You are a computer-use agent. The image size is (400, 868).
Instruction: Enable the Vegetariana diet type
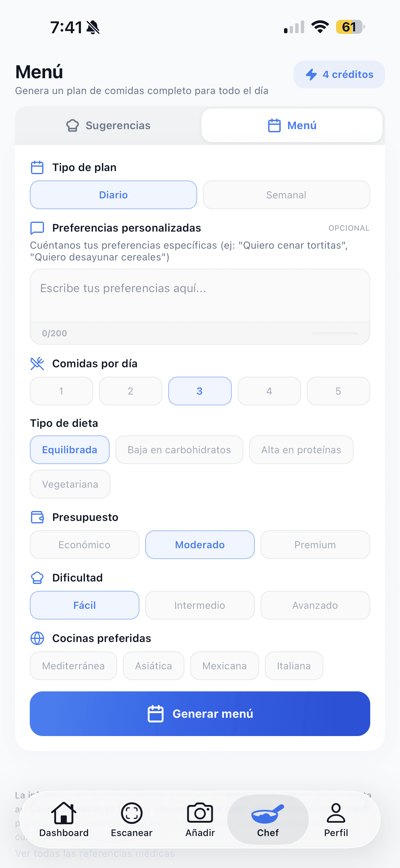point(70,484)
